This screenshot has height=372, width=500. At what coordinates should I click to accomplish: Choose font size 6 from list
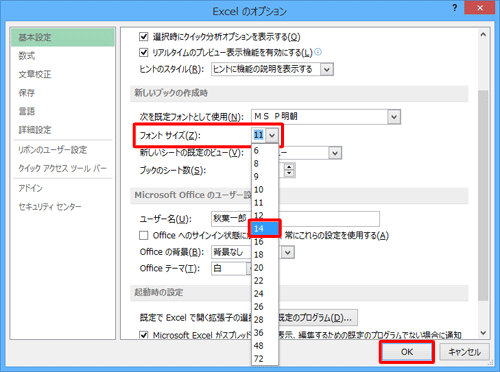pos(265,150)
